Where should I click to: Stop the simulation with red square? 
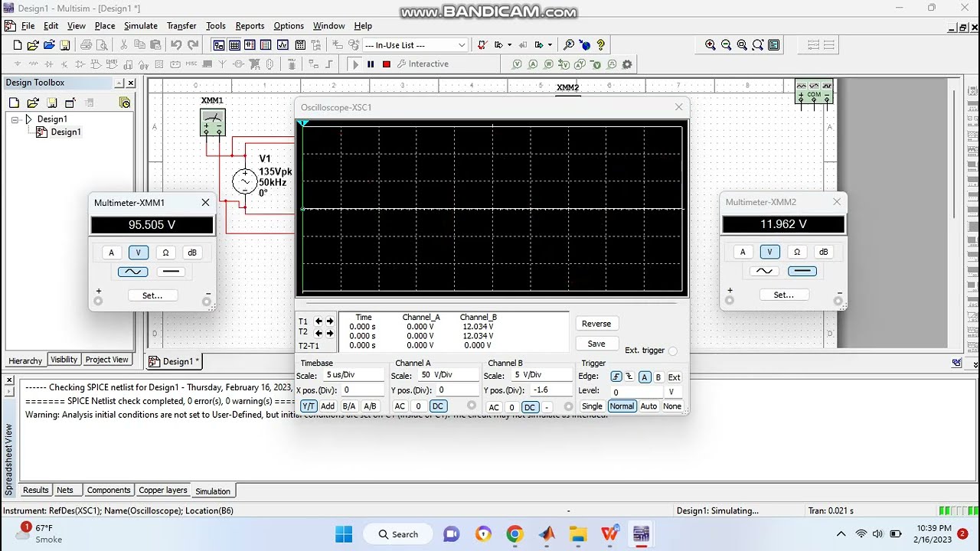tap(387, 64)
